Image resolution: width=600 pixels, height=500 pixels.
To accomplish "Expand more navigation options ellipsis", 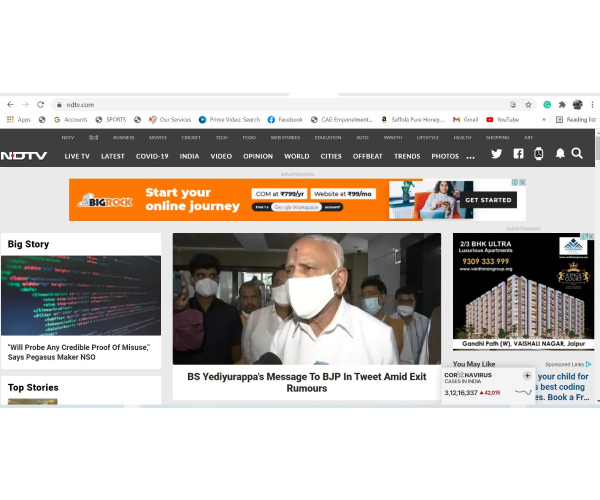I will coord(470,157).
